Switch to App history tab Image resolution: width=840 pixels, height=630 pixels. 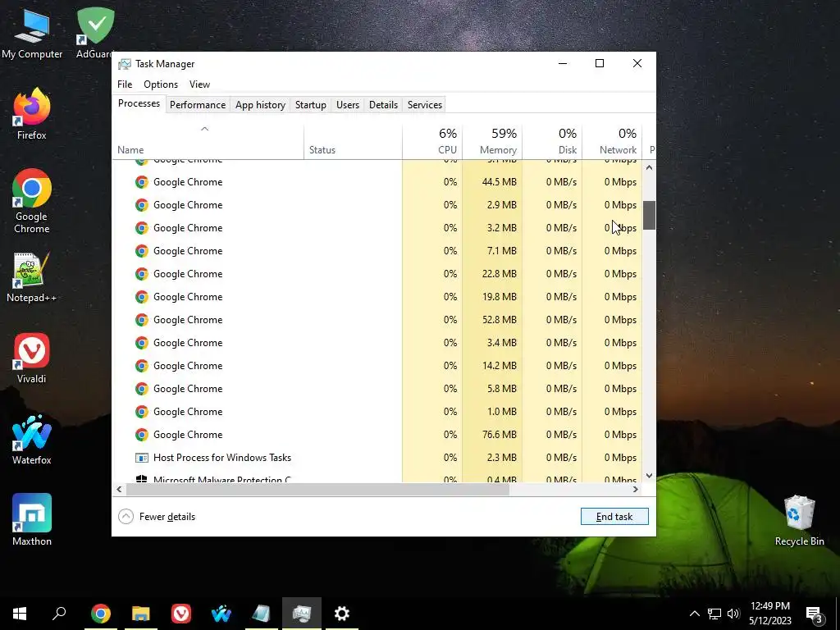coord(260,105)
